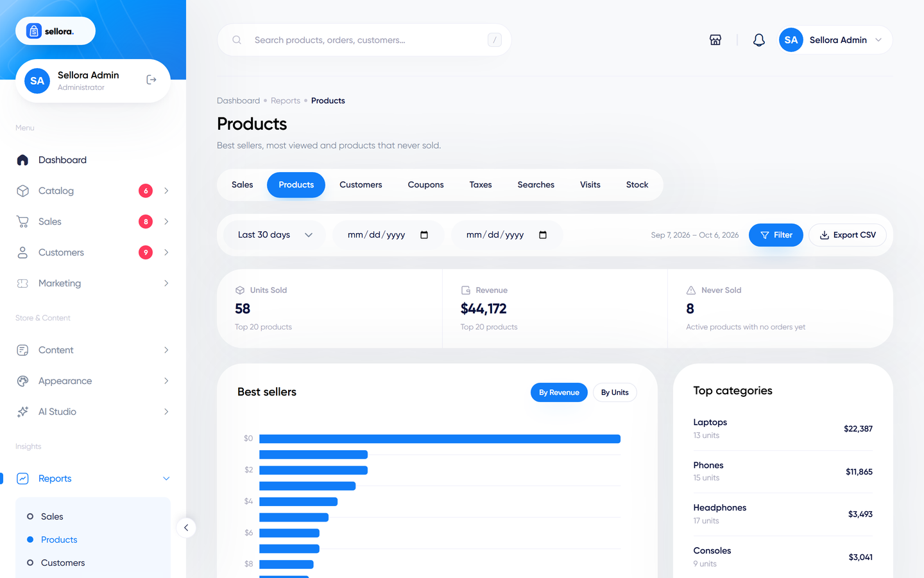This screenshot has height=578, width=924.
Task: Click the logout icon beside Administrator
Action: (x=151, y=80)
